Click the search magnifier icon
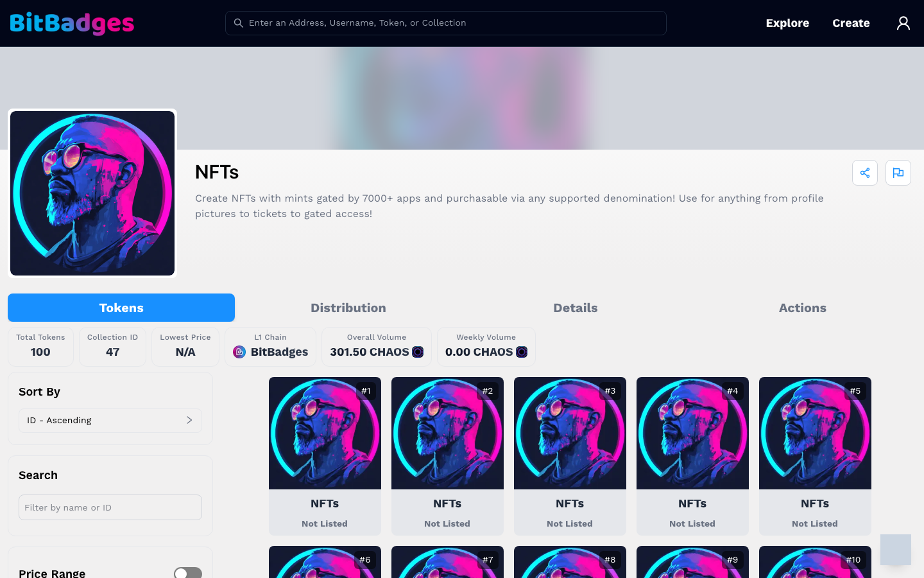The width and height of the screenshot is (924, 578). coord(238,23)
